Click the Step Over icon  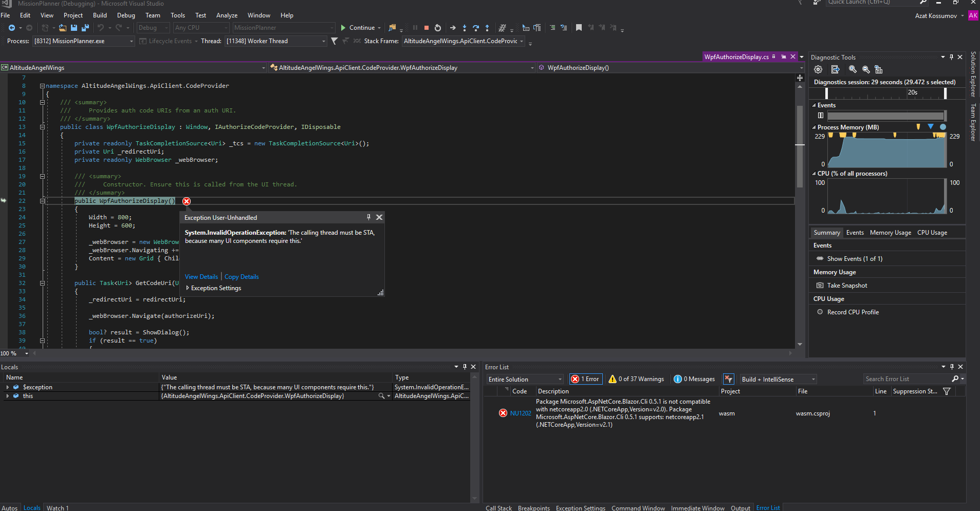[x=476, y=28]
